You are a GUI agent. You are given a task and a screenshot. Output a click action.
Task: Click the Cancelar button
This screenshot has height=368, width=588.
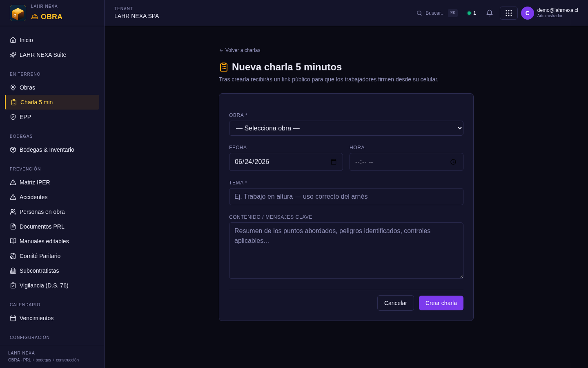click(396, 303)
